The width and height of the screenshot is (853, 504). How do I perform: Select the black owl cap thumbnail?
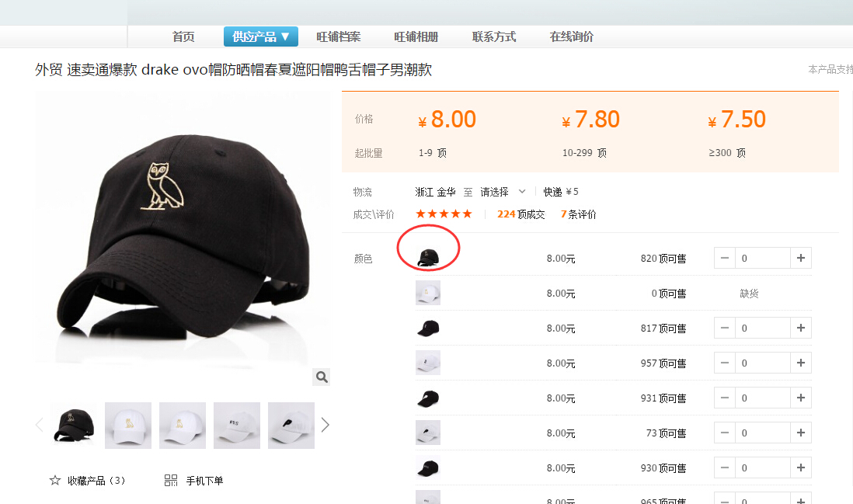[x=74, y=425]
